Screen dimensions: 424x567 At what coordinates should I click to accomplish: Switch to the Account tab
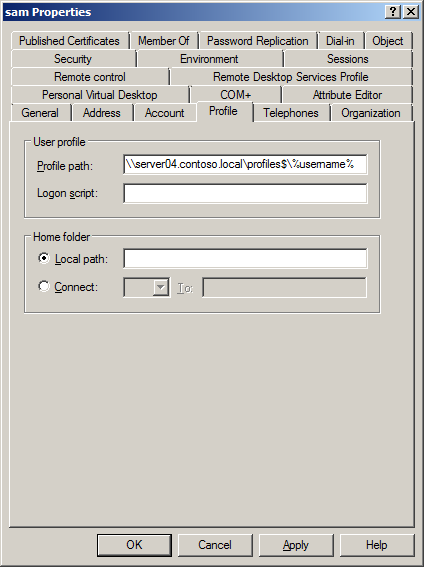[164, 113]
